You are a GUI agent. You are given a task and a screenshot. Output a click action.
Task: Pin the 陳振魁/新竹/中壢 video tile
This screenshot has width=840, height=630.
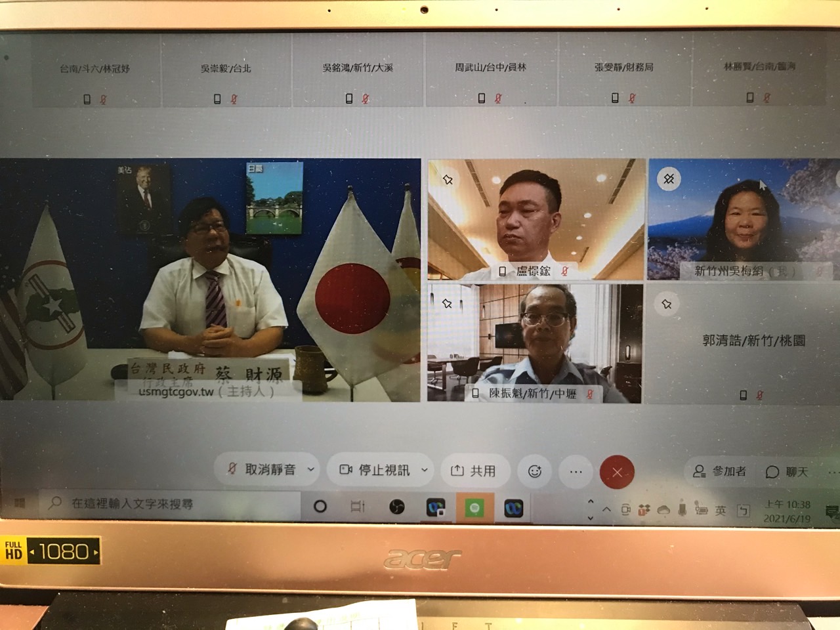coord(447,303)
